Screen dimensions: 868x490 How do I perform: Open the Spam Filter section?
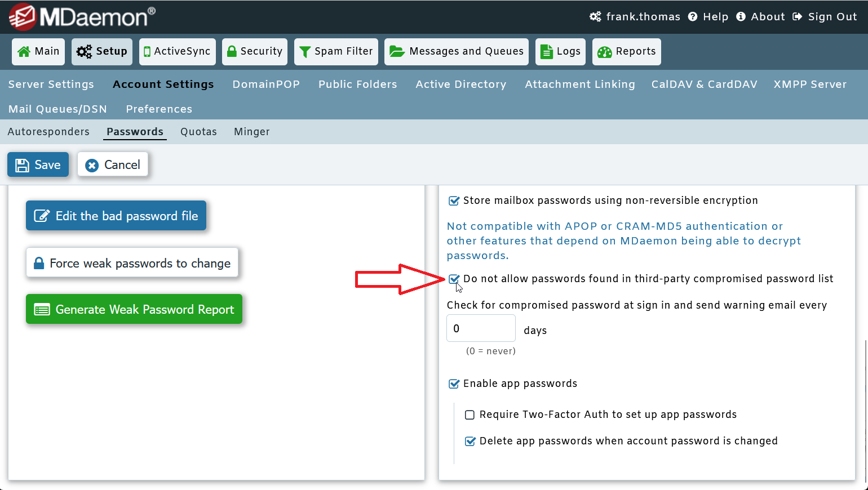(x=336, y=51)
